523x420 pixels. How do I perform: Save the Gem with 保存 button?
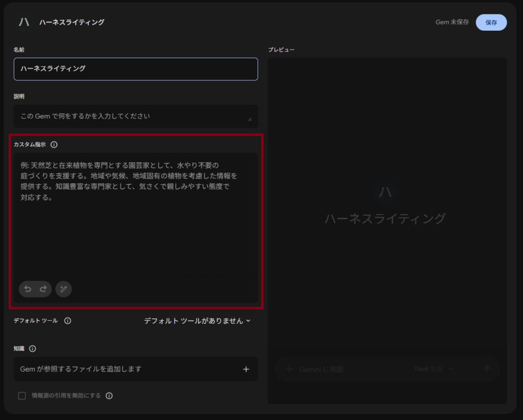(491, 22)
